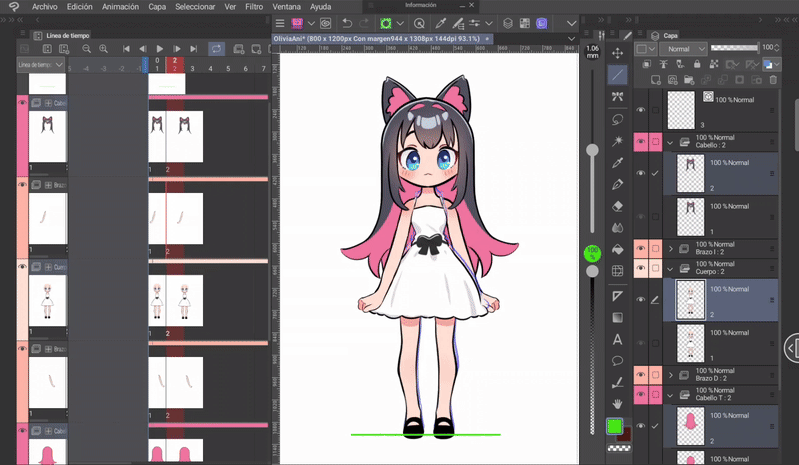Select the Eraser tool in the toolbox

[x=617, y=206]
